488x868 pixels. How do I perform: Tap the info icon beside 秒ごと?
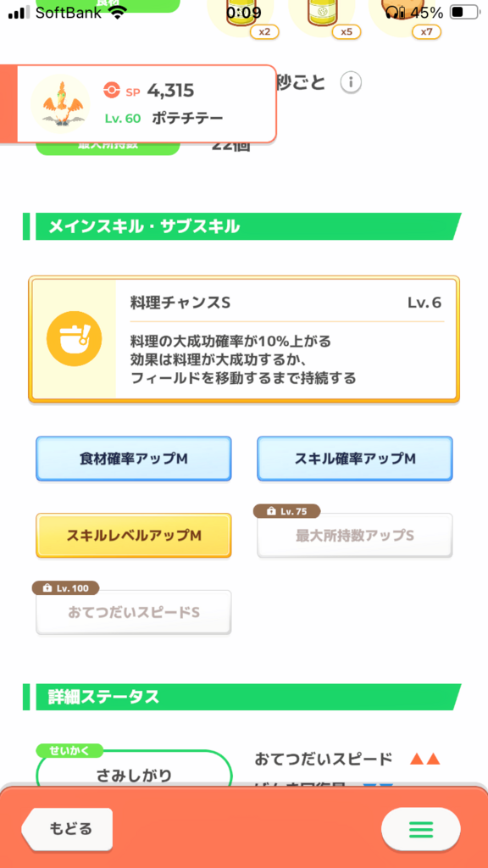(351, 83)
